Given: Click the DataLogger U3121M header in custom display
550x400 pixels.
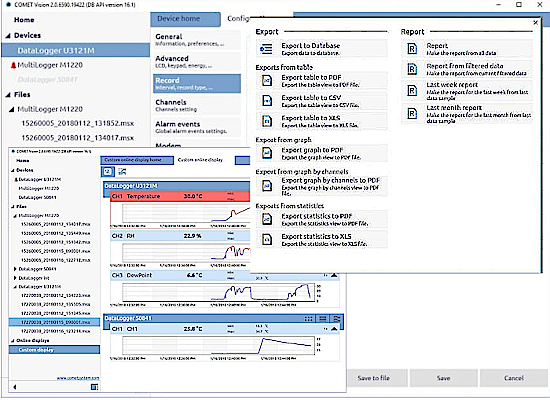Looking at the screenshot, I should coord(177,186).
